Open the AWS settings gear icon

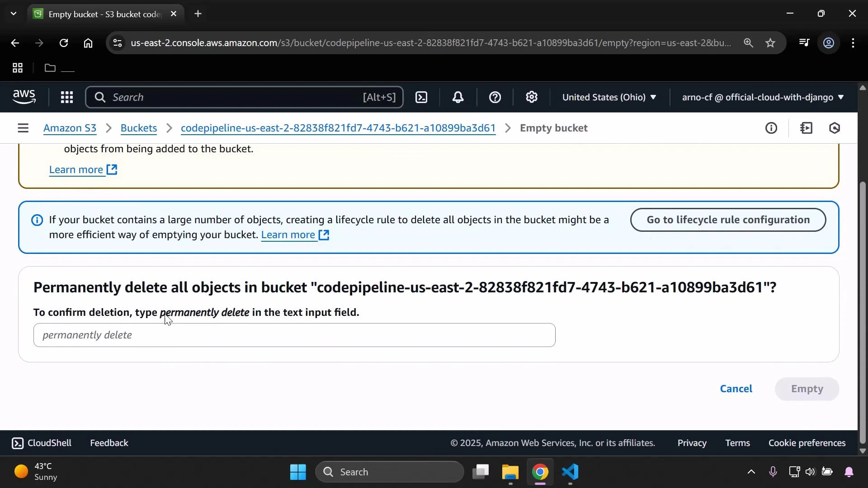coord(532,97)
